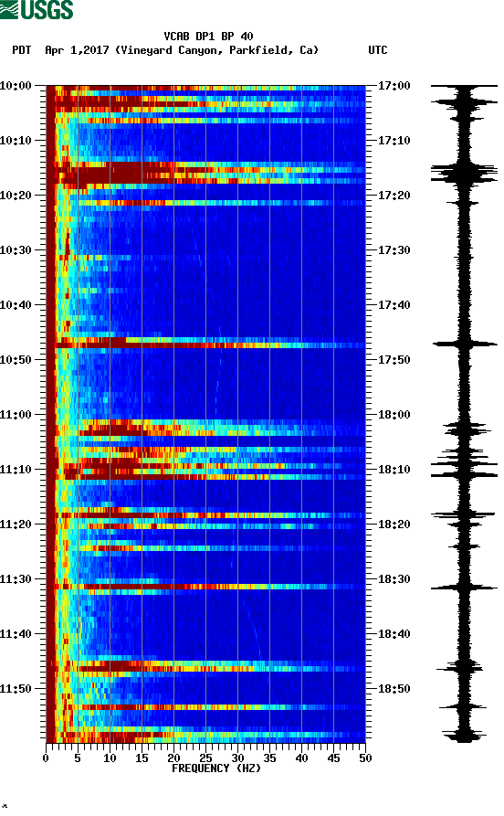This screenshot has width=504, height=816.
Task: Click the 30 Hz frequency axis label
Action: (237, 758)
